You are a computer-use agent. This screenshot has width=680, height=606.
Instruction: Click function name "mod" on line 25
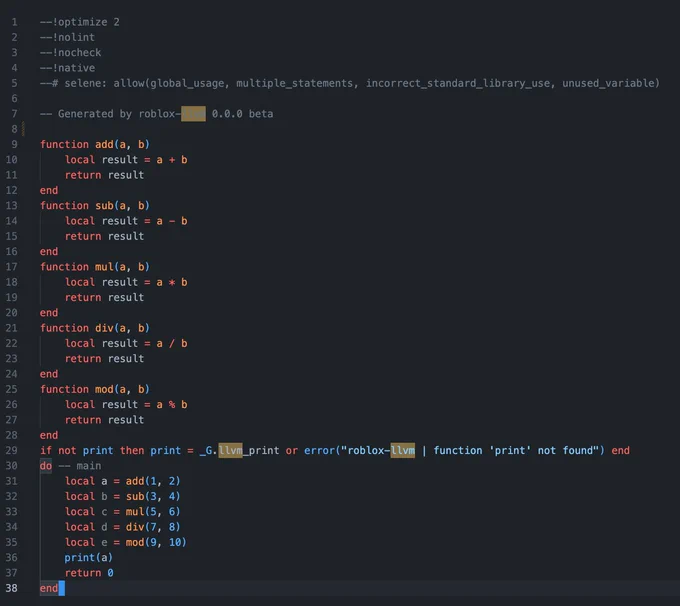click(x=104, y=389)
